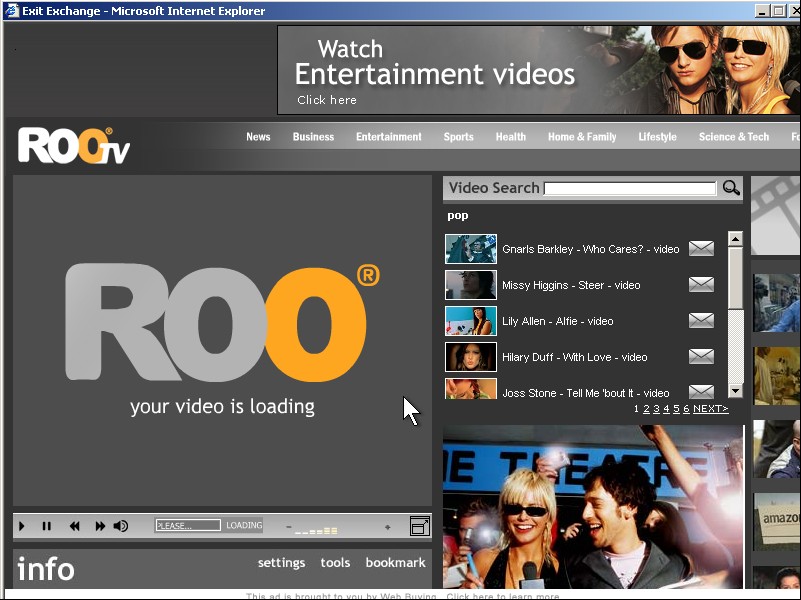This screenshot has width=801, height=600.
Task: Click the ROO TV logo
Action: click(74, 146)
